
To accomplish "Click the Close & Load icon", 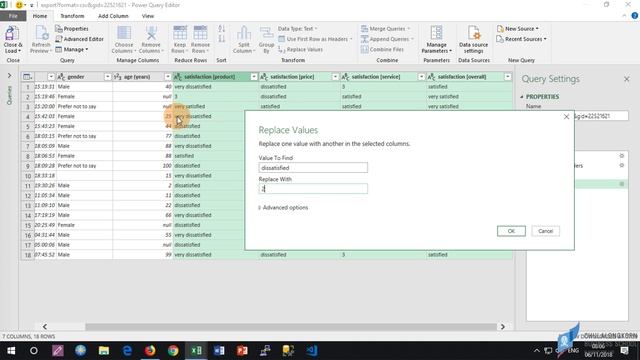I will [x=13, y=39].
